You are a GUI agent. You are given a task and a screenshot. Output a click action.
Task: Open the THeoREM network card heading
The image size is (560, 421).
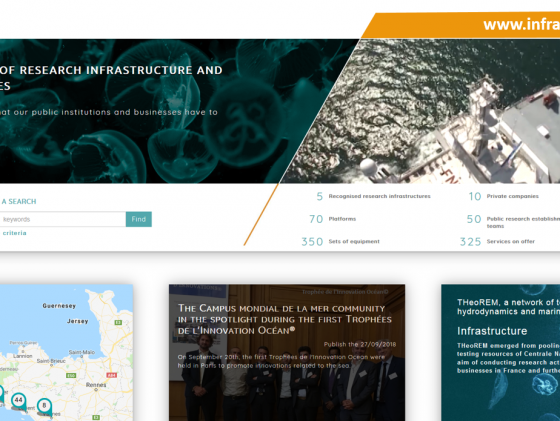509,307
